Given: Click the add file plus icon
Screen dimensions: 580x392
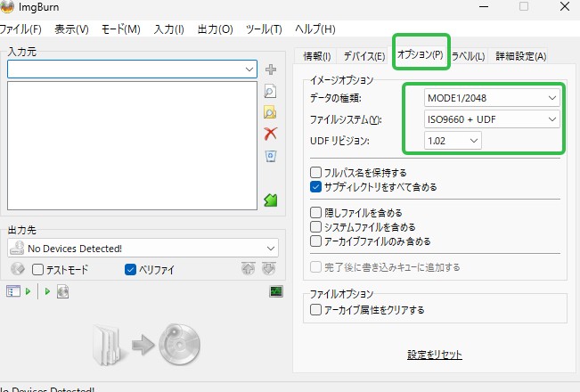Looking at the screenshot, I should [x=271, y=69].
